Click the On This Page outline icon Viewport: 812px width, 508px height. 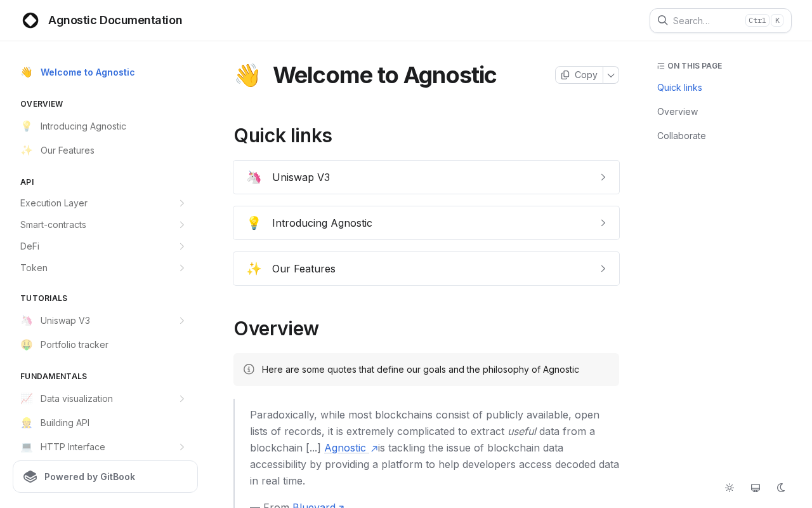(661, 66)
